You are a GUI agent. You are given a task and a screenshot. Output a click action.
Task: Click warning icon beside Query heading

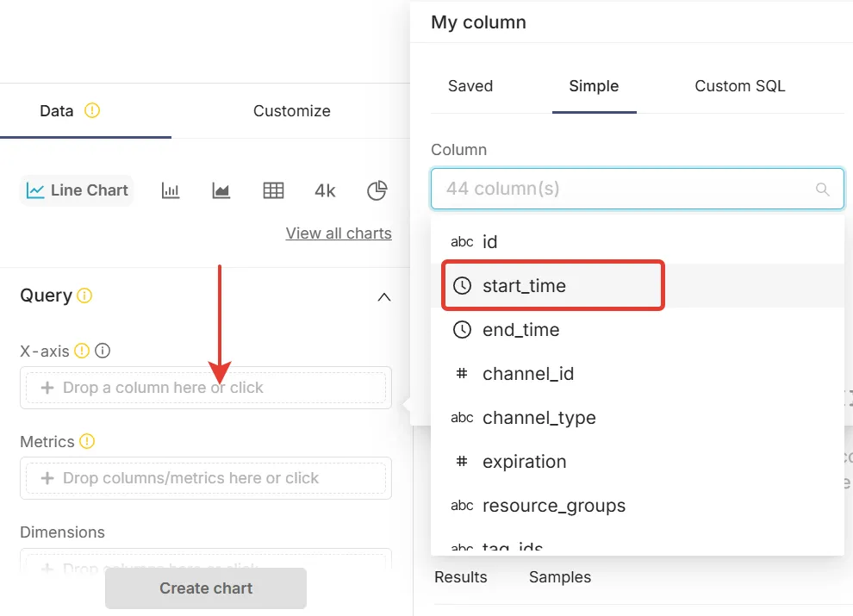pyautogui.click(x=84, y=296)
